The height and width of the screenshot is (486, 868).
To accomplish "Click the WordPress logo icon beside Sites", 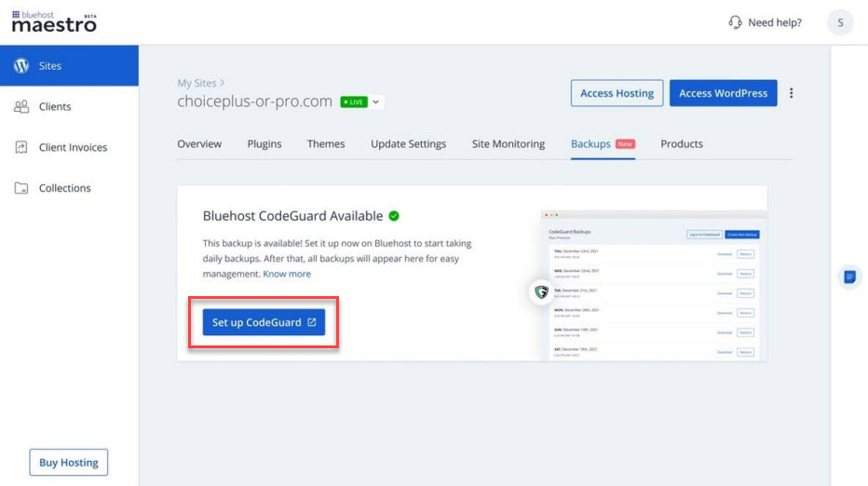I will point(21,65).
